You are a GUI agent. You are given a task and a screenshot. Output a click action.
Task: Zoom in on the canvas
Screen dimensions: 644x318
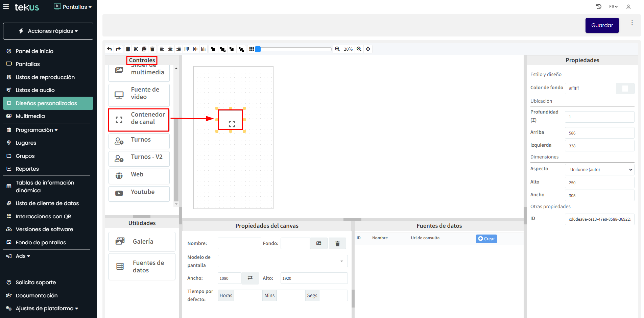359,49
